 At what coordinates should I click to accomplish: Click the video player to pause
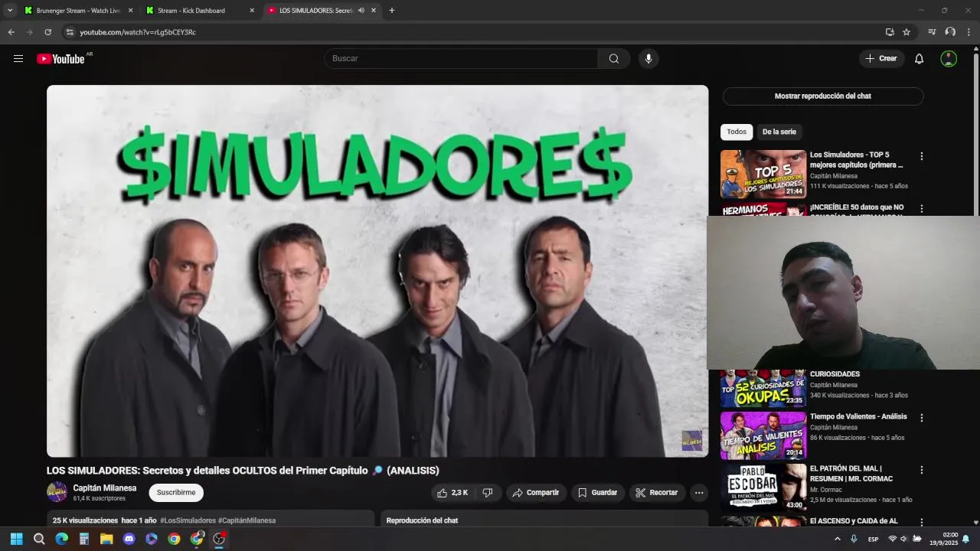coord(377,271)
